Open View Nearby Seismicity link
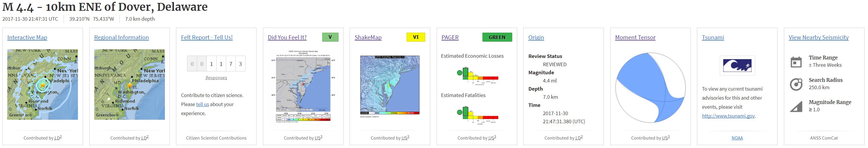868x148 pixels. [x=818, y=37]
